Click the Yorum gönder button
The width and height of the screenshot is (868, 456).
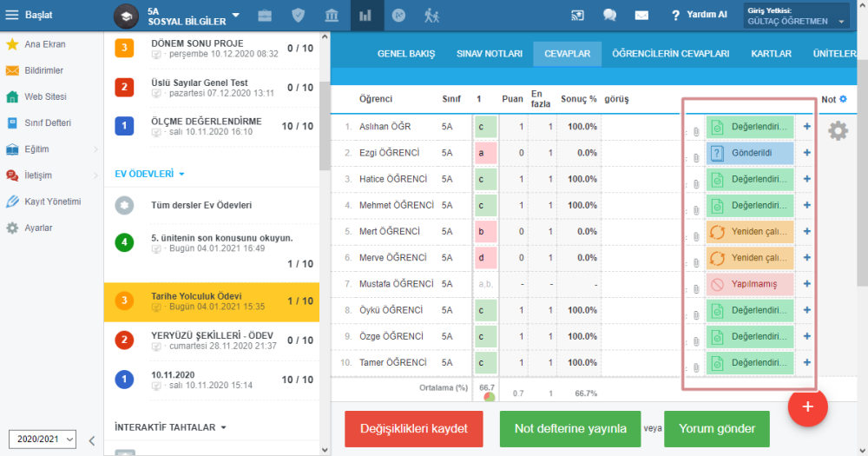(x=717, y=429)
